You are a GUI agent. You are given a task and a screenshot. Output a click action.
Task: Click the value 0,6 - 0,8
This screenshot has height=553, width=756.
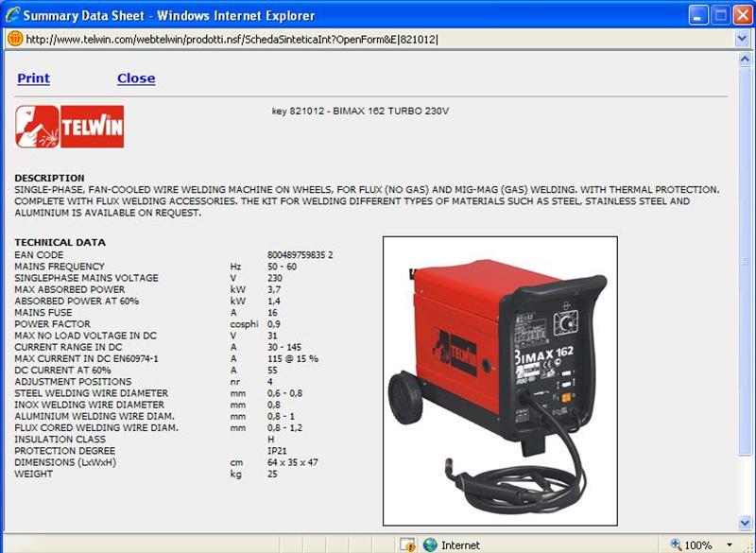point(285,394)
